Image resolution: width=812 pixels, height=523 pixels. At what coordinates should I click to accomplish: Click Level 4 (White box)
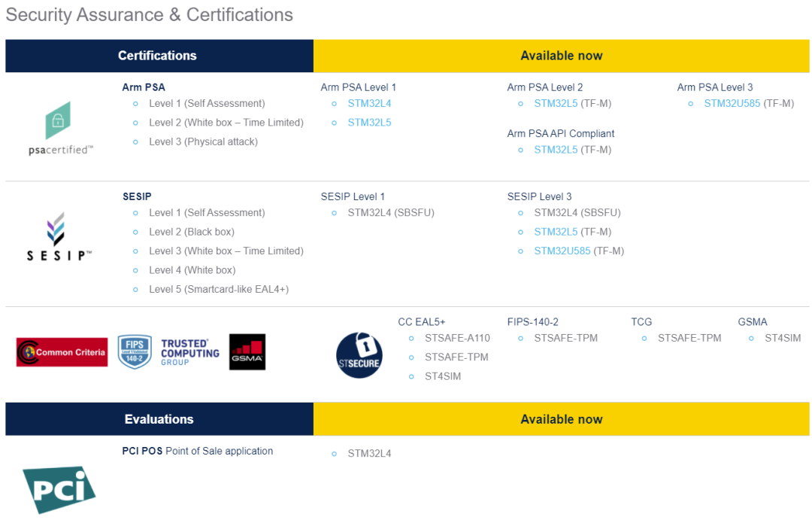tap(192, 270)
